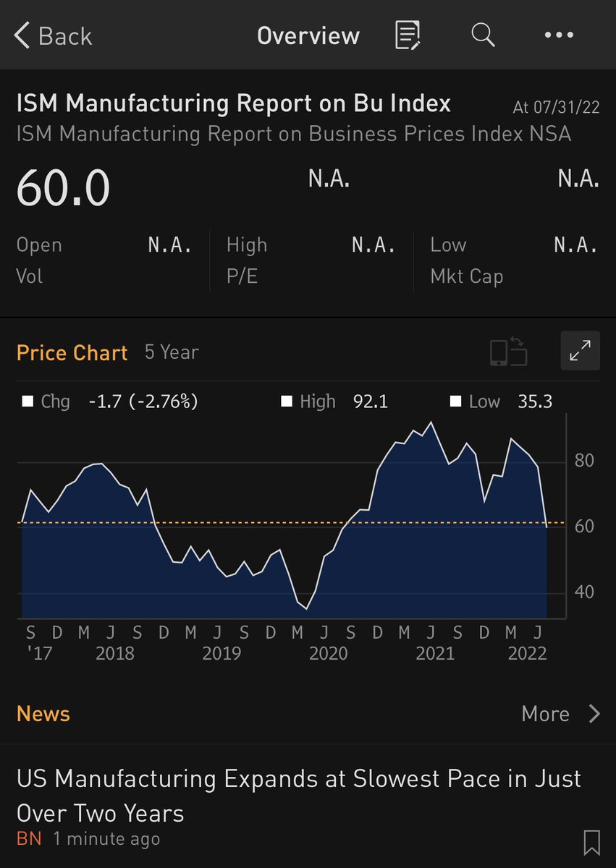Expand the price chart to fullscreen
Viewport: 616px width, 868px height.
pos(580,351)
